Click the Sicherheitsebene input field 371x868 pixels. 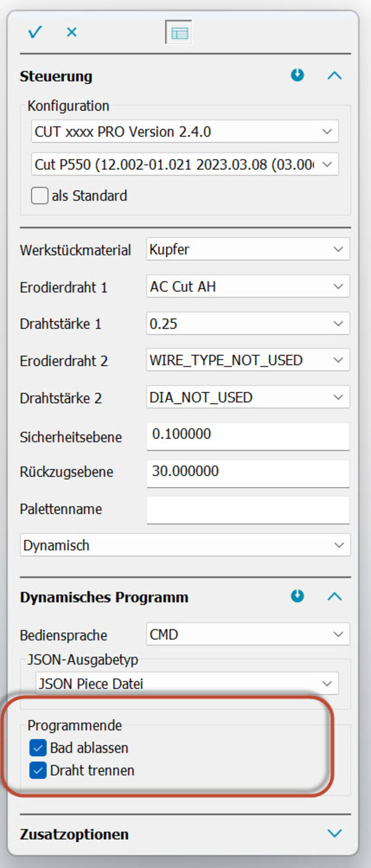tap(248, 435)
